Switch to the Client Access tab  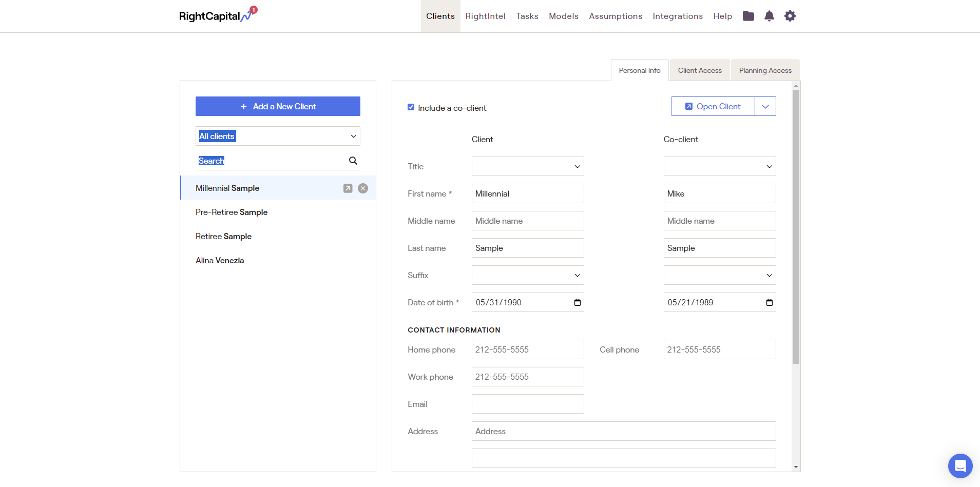(700, 70)
